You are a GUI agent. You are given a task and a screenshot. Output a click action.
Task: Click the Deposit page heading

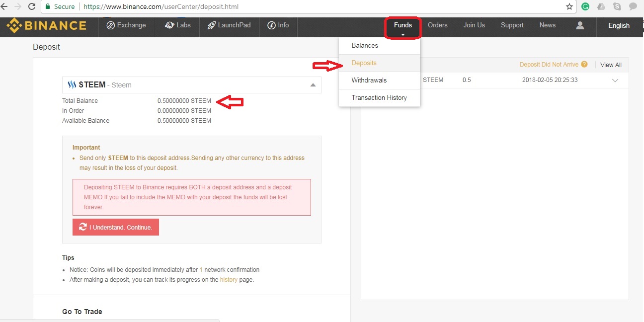pos(46,47)
